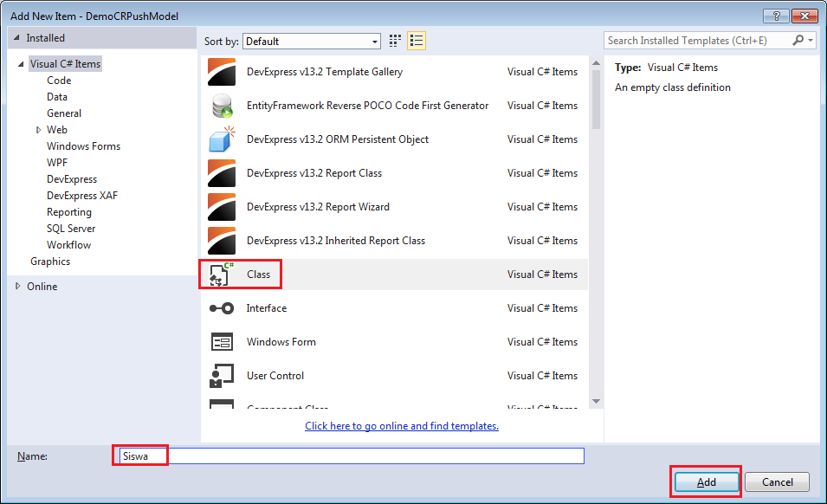Select the DevExpress XAF category
827x504 pixels.
pos(81,195)
